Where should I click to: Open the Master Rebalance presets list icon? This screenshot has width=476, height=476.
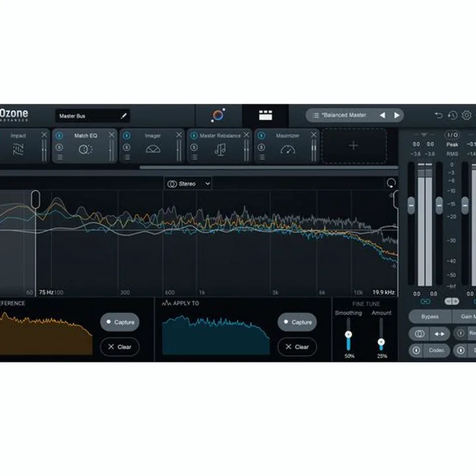coord(194,157)
